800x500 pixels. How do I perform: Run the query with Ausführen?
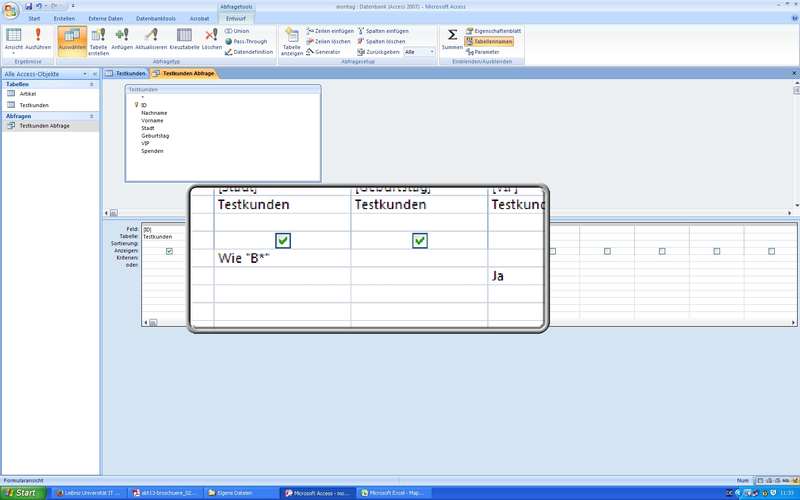click(38, 40)
